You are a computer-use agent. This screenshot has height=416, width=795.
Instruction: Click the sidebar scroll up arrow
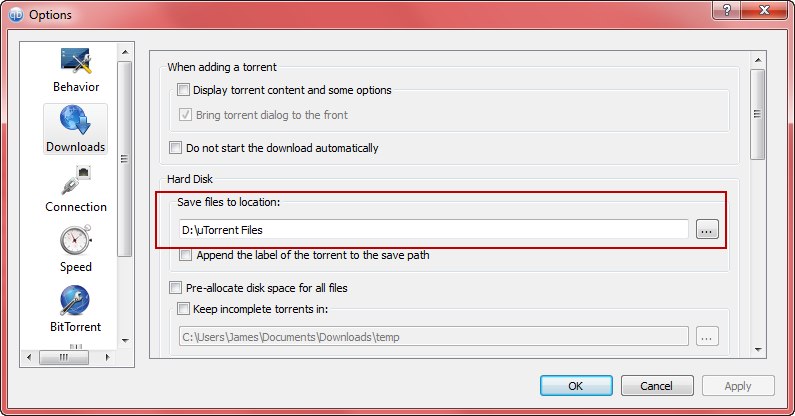(x=125, y=52)
